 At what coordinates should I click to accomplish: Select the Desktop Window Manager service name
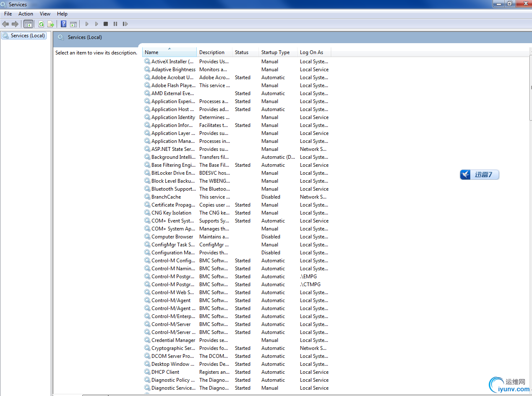(173, 364)
